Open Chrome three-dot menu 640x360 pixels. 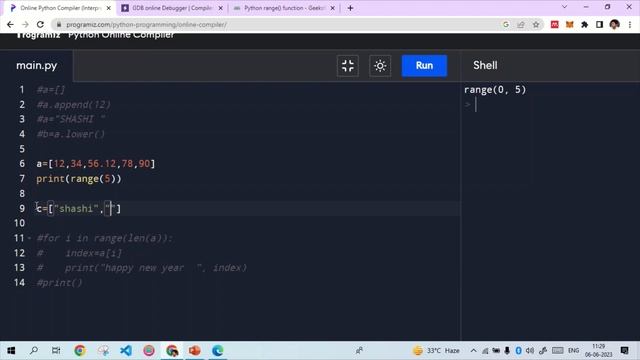pyautogui.click(x=630, y=24)
